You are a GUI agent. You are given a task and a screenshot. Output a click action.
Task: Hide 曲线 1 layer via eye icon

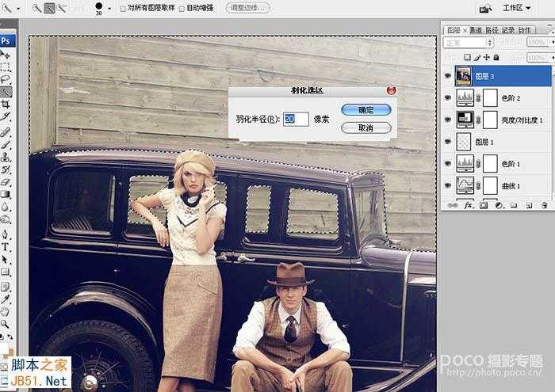448,185
